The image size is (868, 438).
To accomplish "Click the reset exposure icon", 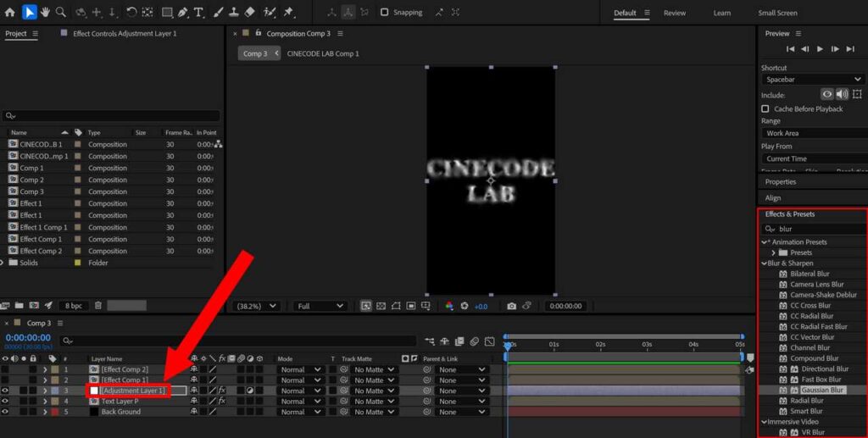I will (x=465, y=306).
